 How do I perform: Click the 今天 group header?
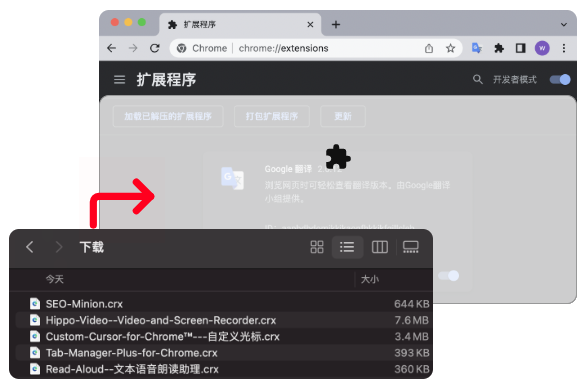(x=55, y=279)
